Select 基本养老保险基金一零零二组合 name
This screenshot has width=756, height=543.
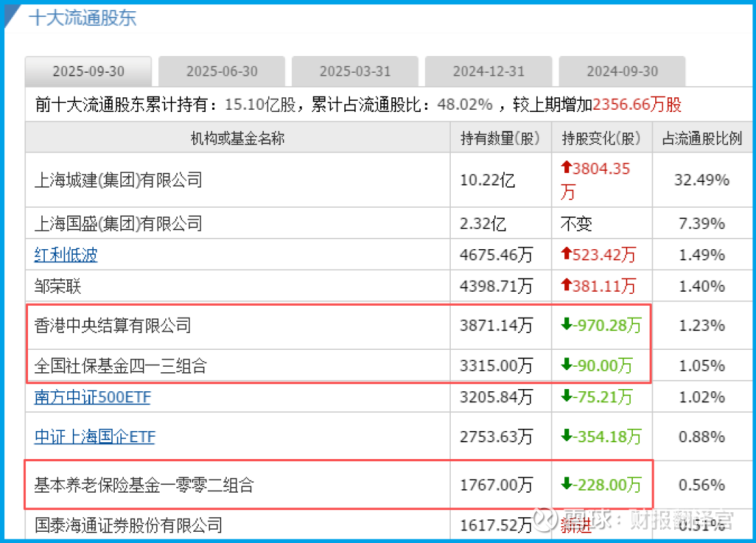[x=144, y=485]
